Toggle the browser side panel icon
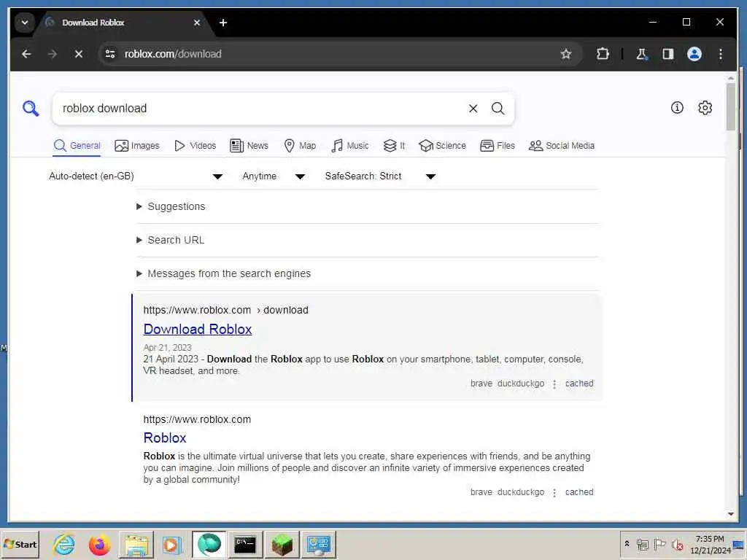 pos(668,54)
